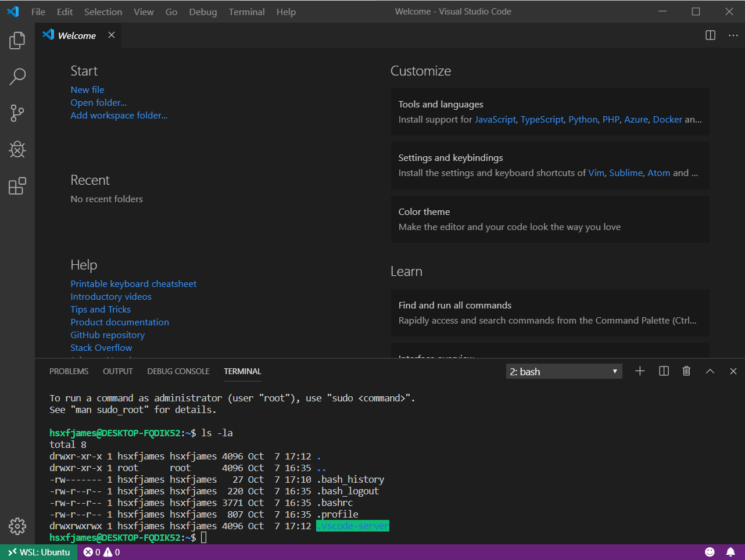Viewport: 745px width, 560px height.
Task: Open the Debug view with bug icon
Action: click(17, 149)
